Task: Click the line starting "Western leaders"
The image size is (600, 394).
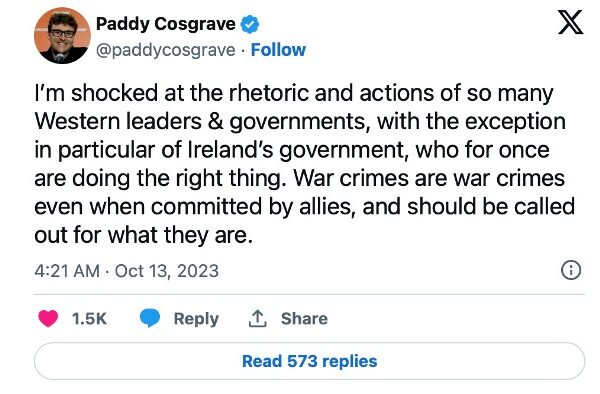Action: (300, 122)
